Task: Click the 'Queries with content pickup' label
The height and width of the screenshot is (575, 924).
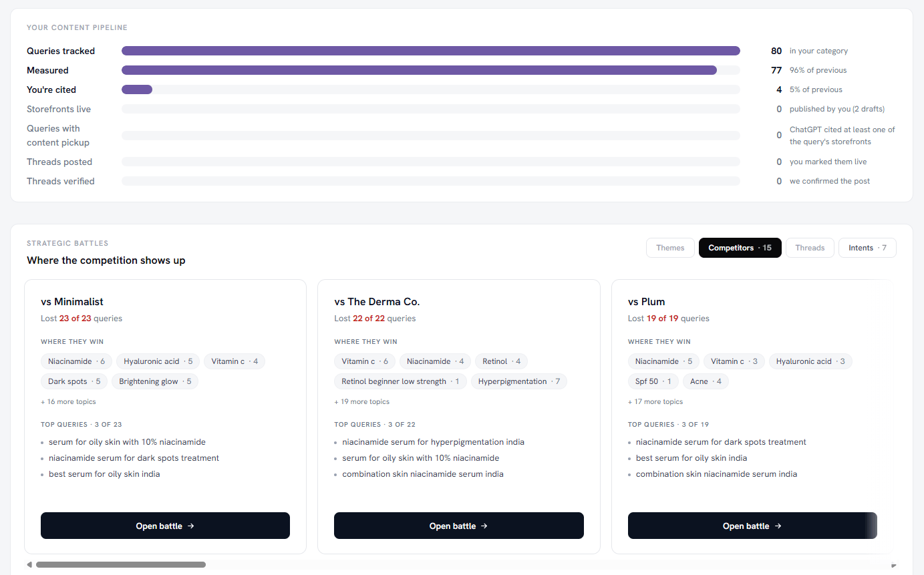Action: tap(58, 136)
